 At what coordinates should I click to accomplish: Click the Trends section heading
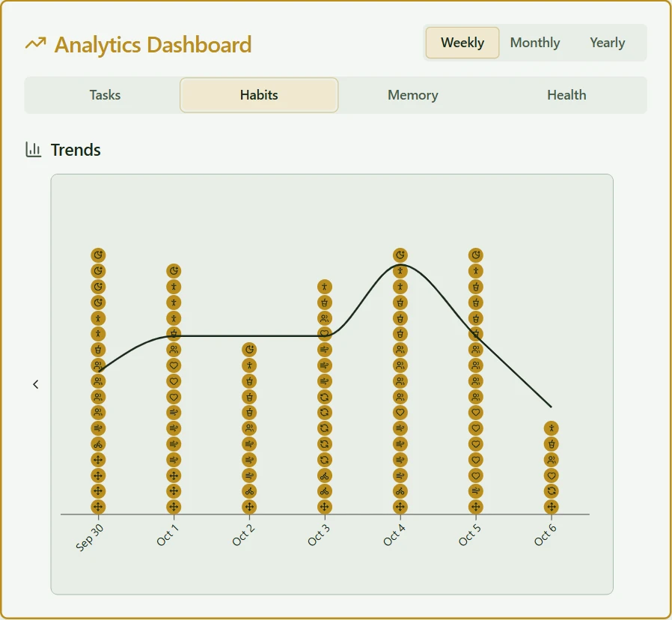coord(76,150)
